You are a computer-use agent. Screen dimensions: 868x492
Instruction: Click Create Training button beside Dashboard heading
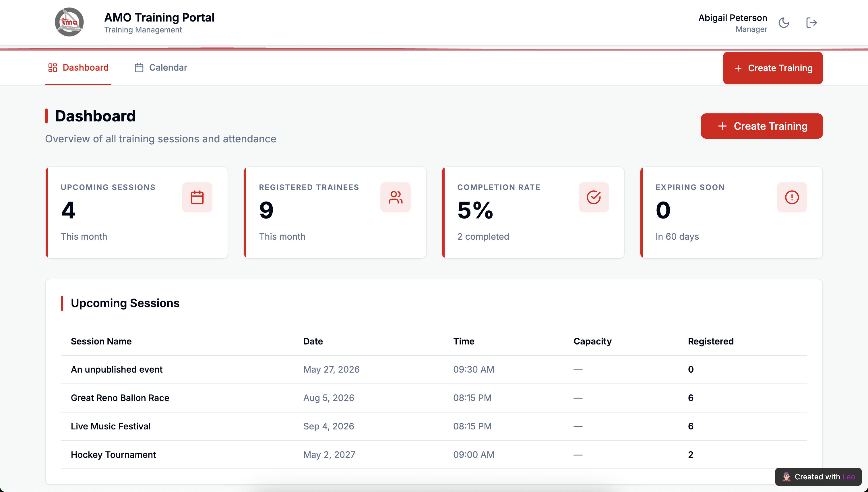click(x=762, y=126)
